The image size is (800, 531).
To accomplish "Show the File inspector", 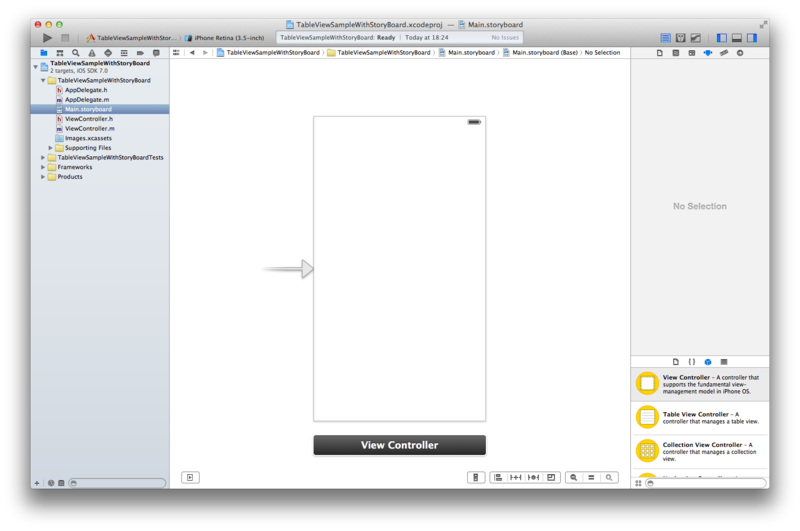I will (x=660, y=53).
